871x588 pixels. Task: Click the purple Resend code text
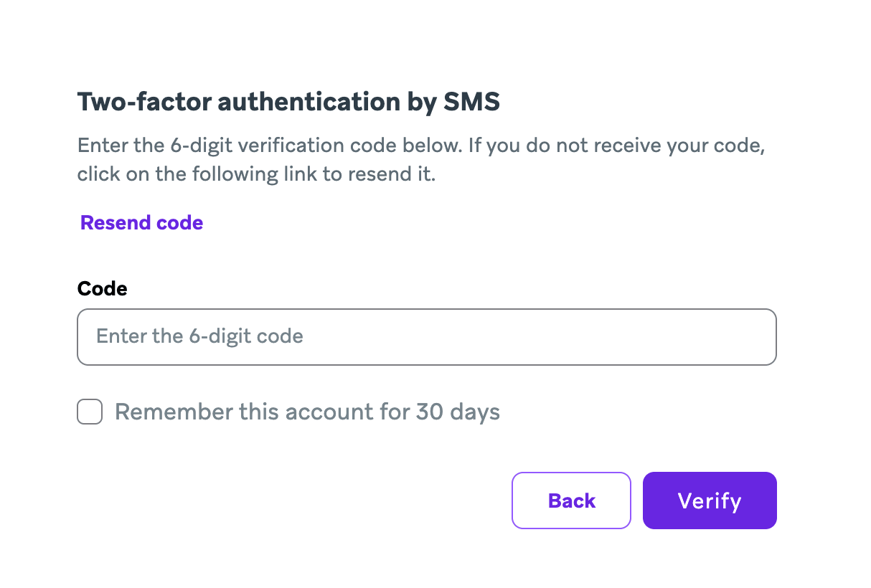[x=141, y=223]
